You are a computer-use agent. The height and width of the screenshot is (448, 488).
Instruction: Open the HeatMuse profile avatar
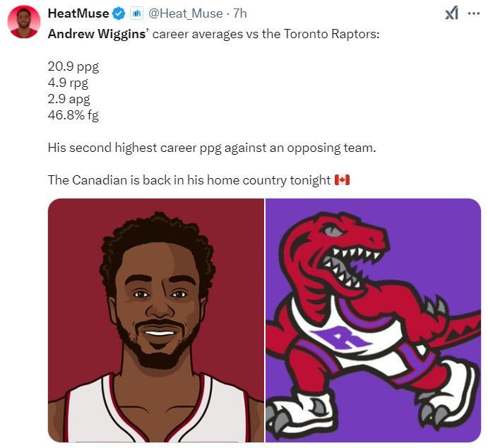tap(23, 23)
